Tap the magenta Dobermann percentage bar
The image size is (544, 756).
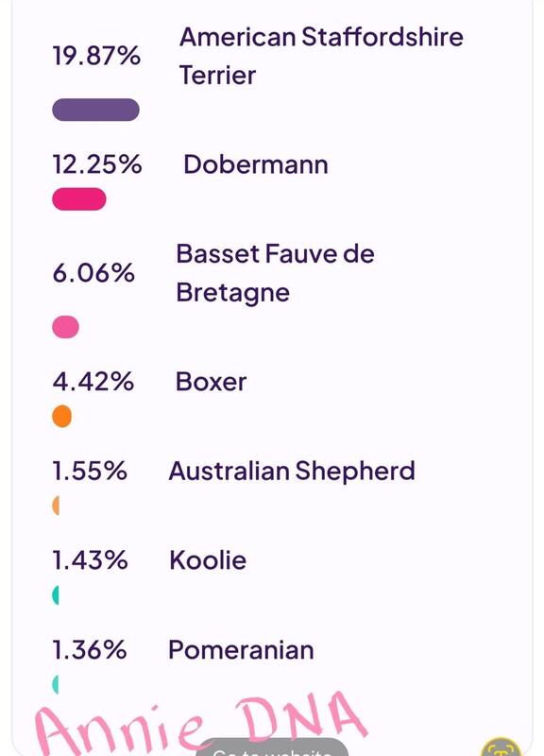click(79, 199)
